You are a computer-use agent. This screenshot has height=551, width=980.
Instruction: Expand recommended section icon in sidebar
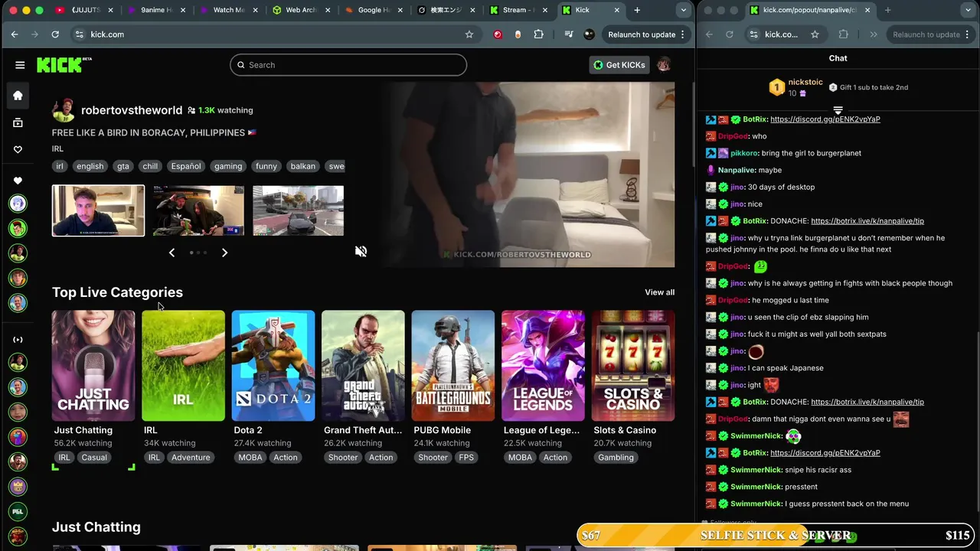click(x=18, y=340)
